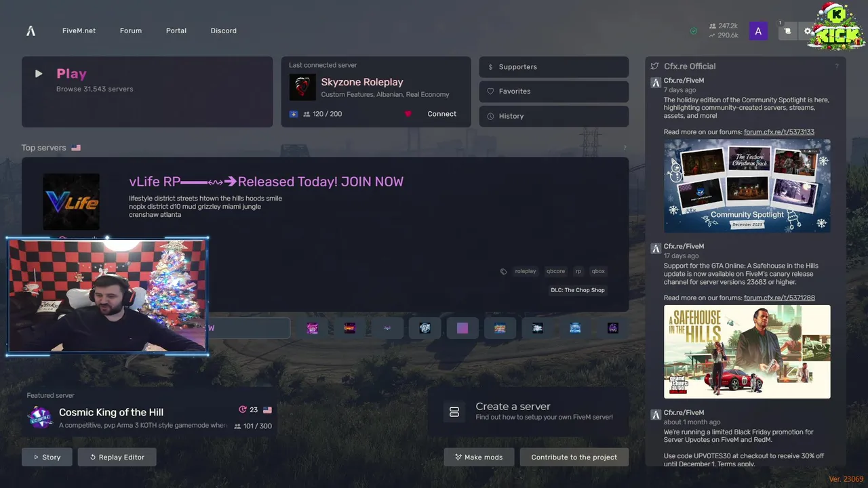Click the qbox tag
Viewport: 868px width, 488px height.
[598, 271]
